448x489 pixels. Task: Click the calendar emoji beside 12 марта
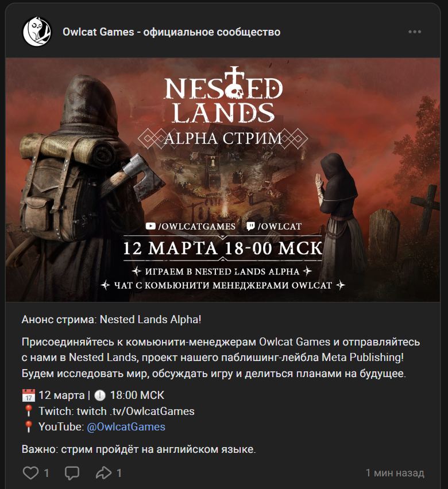point(28,395)
